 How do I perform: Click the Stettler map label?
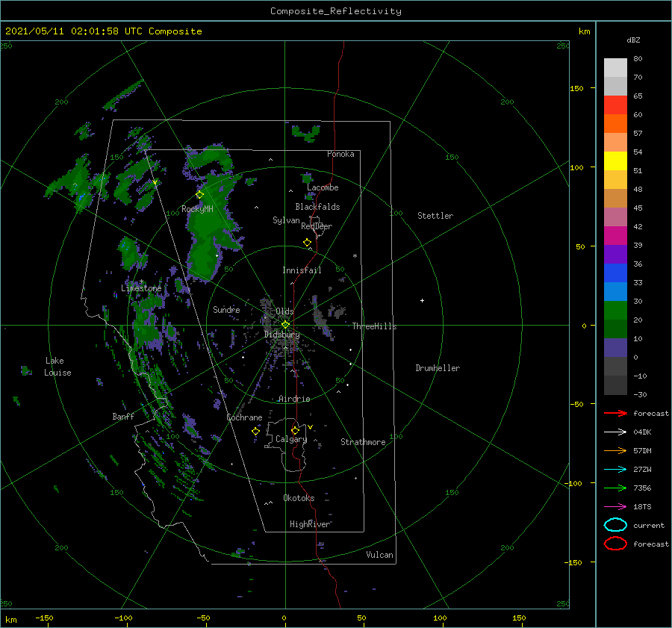[x=435, y=216]
